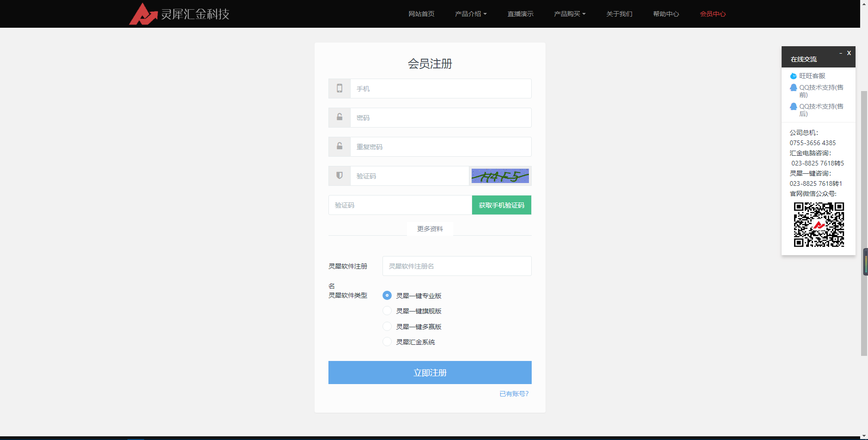Go to 直播演示 in the navigation bar
868x440 pixels.
(x=520, y=13)
